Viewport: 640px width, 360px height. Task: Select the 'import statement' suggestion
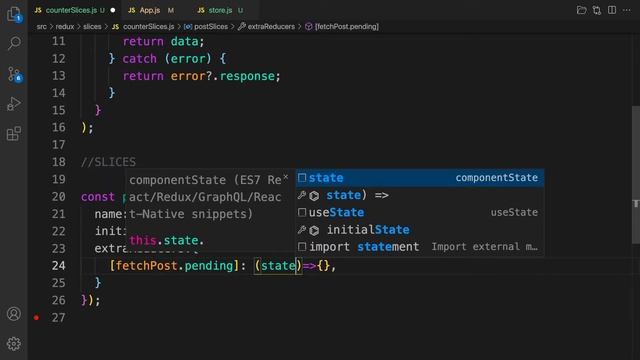click(420, 247)
